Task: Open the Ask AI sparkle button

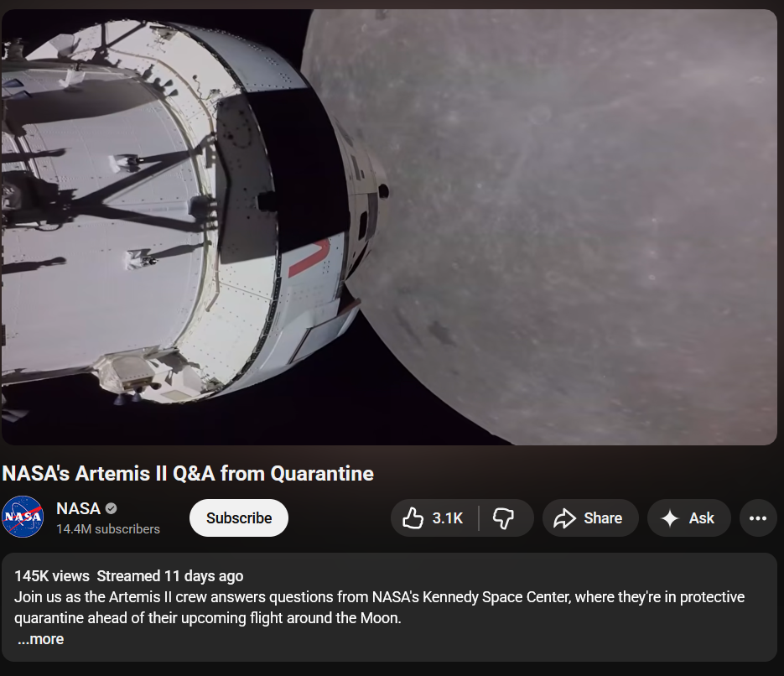Action: tap(689, 518)
